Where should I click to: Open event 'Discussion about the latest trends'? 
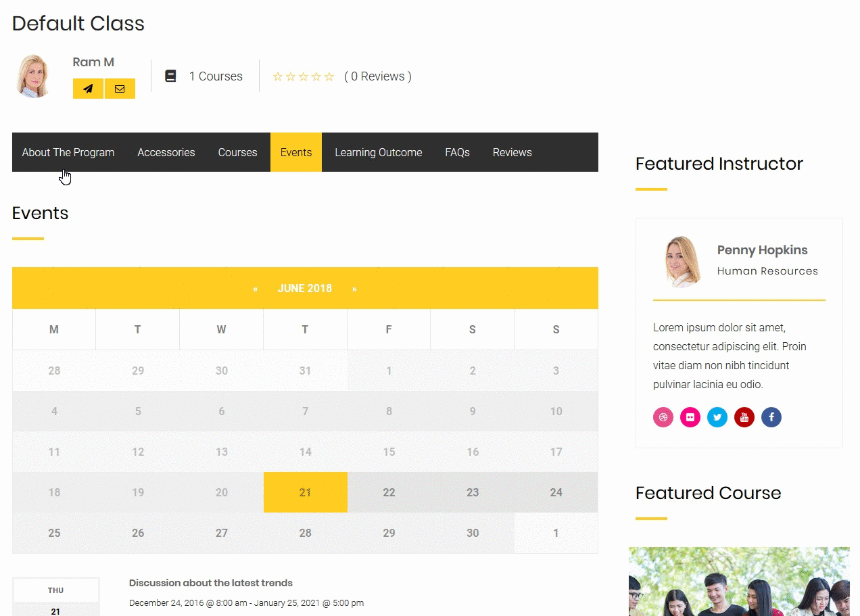tap(211, 583)
